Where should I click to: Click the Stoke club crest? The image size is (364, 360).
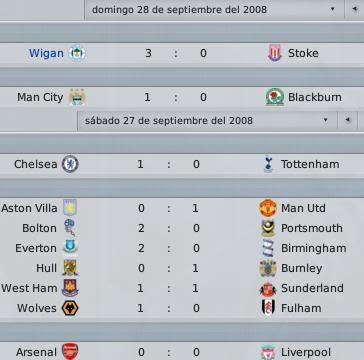point(275,53)
